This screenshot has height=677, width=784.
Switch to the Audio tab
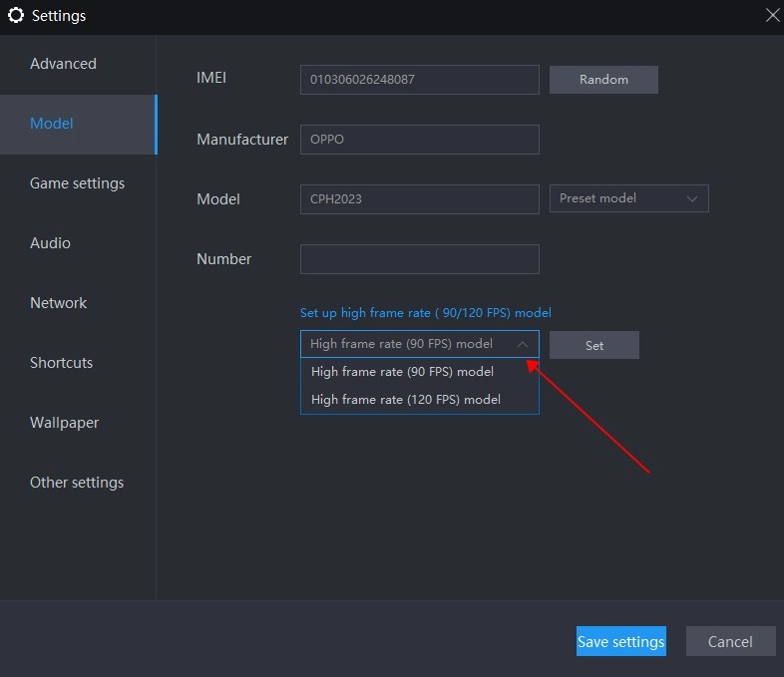tap(50, 243)
